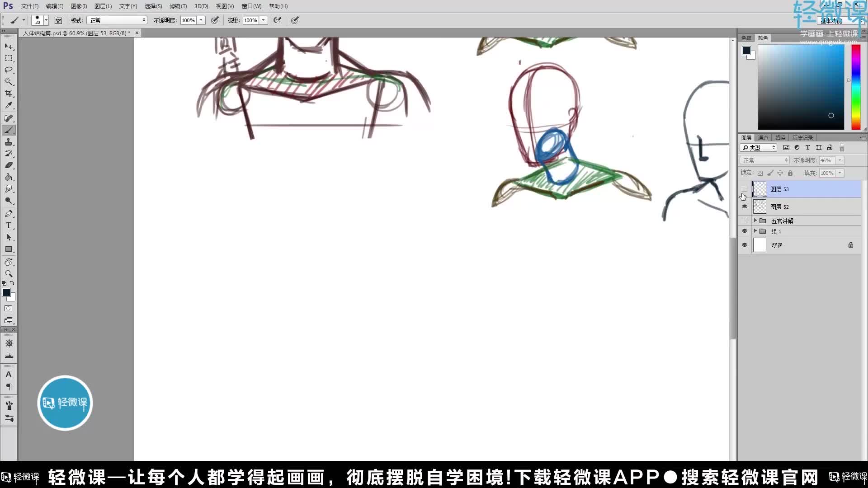Open the brush blend 模式 dropdown

pos(118,20)
